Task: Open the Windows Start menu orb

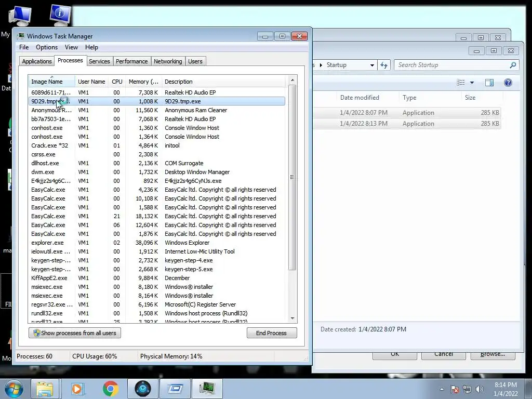Action: click(x=14, y=389)
